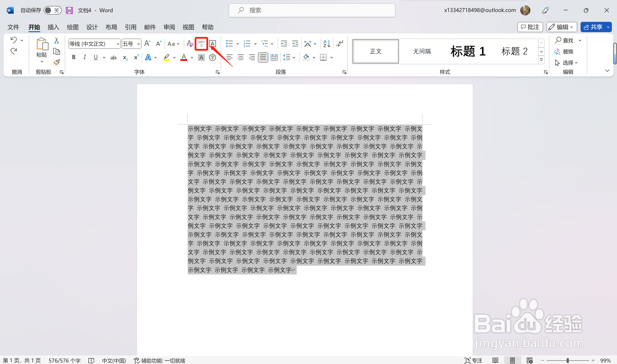
Task: Apply Character Border with the boxed A icon
Action: pos(213,44)
